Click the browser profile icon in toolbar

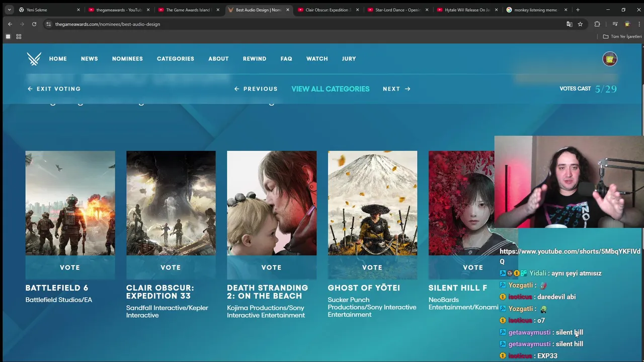(x=627, y=24)
